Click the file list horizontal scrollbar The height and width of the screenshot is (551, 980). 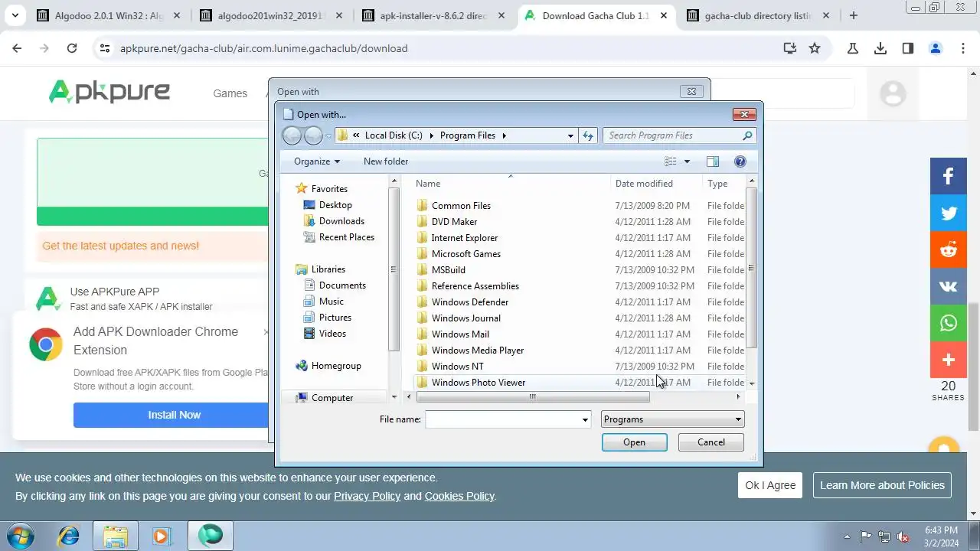pos(532,396)
